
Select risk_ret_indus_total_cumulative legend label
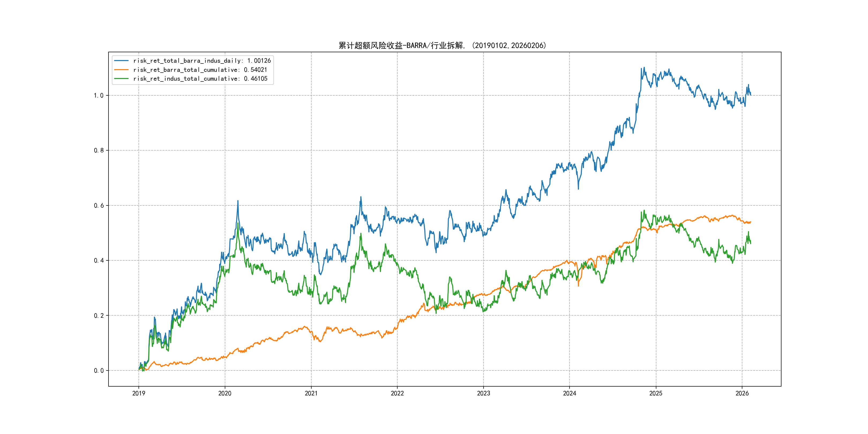pos(200,78)
